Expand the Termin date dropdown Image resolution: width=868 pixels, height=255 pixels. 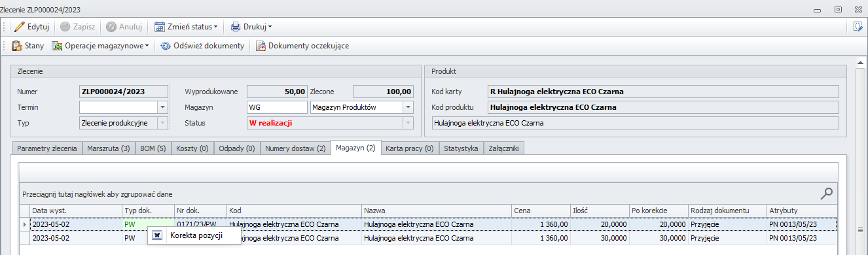(x=162, y=107)
